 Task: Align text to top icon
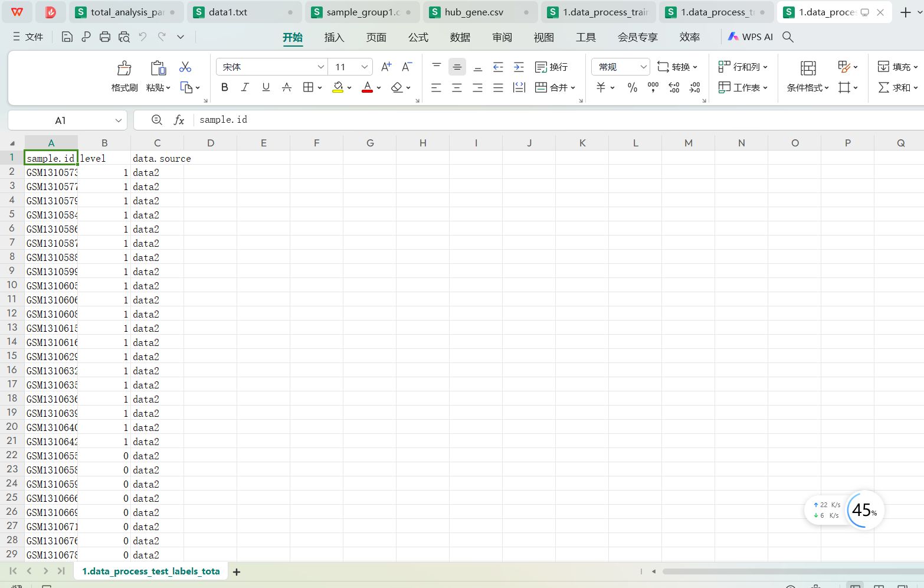437,67
